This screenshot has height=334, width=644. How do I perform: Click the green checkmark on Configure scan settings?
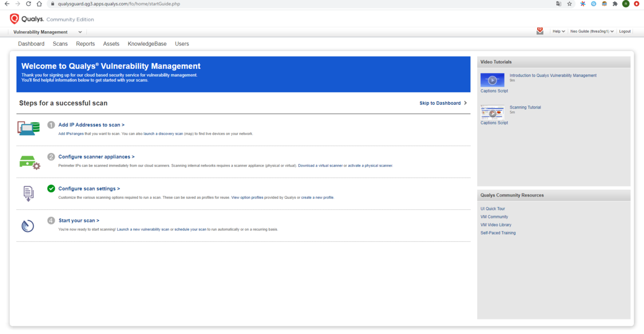(x=50, y=188)
